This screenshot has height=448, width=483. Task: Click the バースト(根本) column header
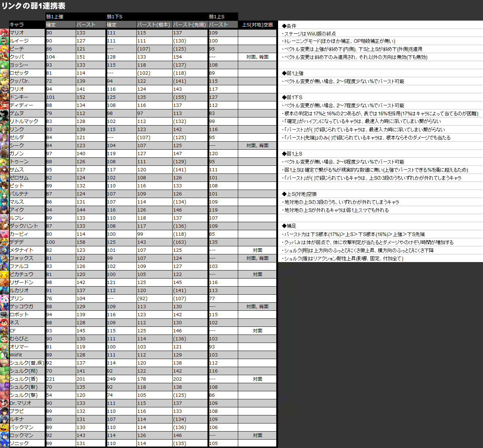154,25
